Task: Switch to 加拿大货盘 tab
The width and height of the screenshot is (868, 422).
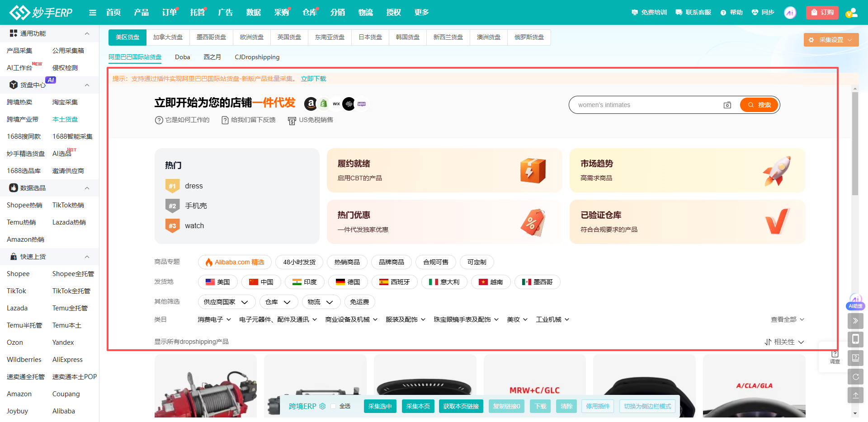Action: [168, 37]
